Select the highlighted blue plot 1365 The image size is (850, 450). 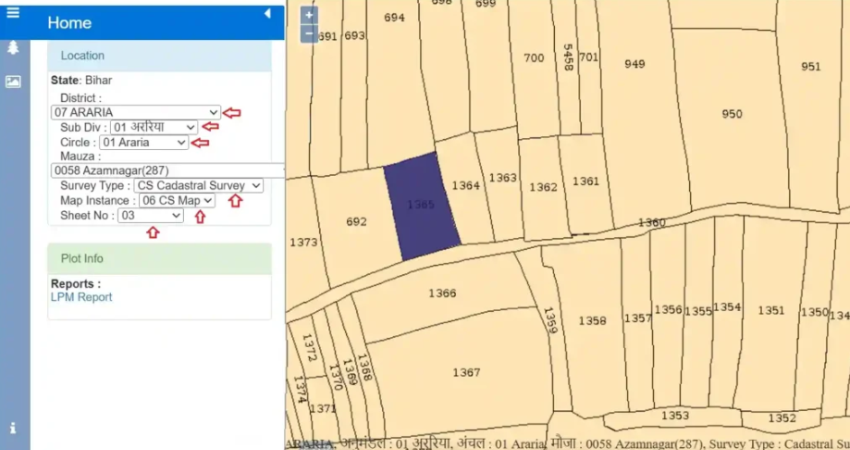point(420,206)
